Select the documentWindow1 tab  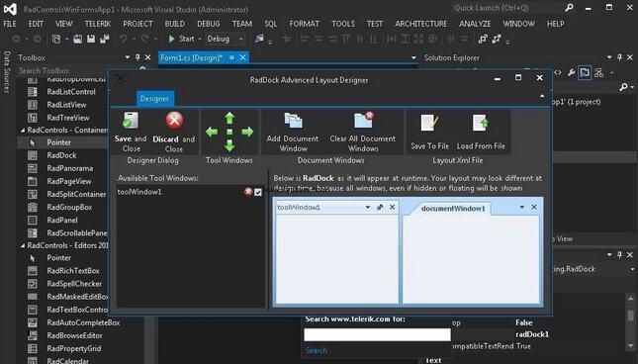coord(453,209)
